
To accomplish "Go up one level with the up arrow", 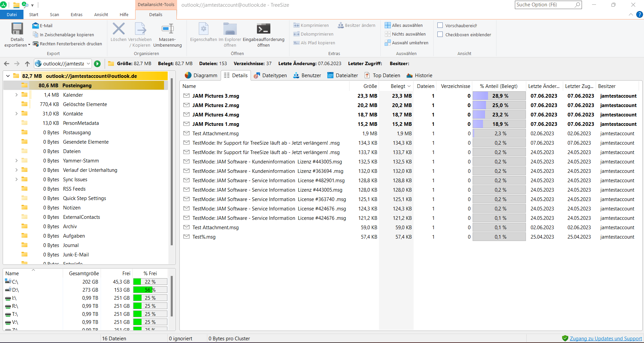I will click(x=28, y=64).
